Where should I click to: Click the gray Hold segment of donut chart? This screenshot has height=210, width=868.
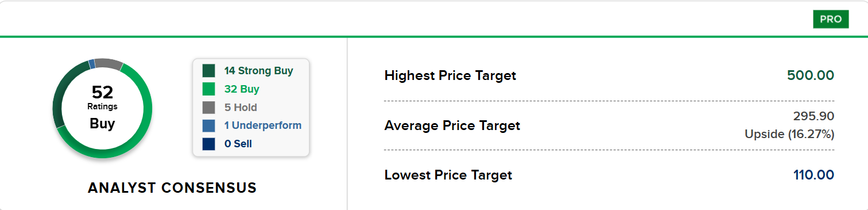[x=109, y=64]
